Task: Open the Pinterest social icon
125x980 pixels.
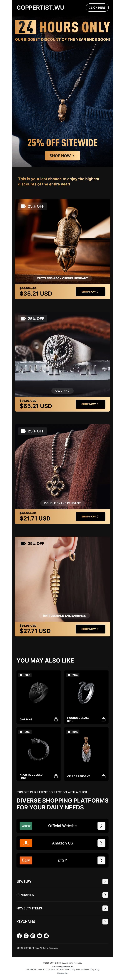Action: click(26, 936)
